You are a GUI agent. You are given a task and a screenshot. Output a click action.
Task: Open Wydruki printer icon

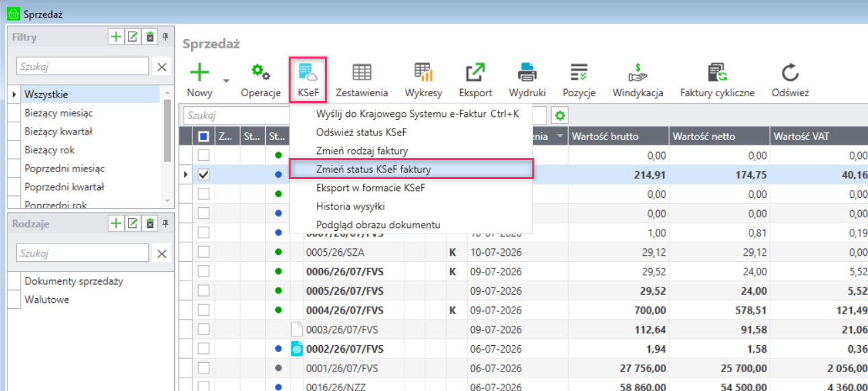tap(527, 72)
